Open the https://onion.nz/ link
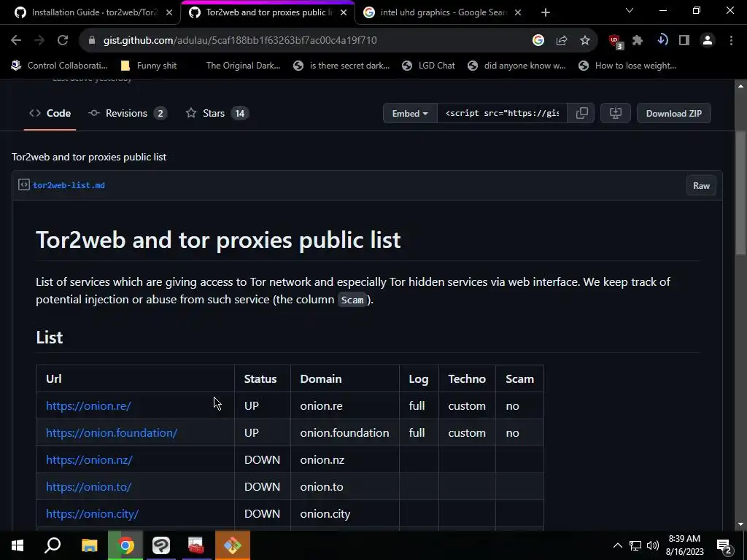 tap(89, 460)
